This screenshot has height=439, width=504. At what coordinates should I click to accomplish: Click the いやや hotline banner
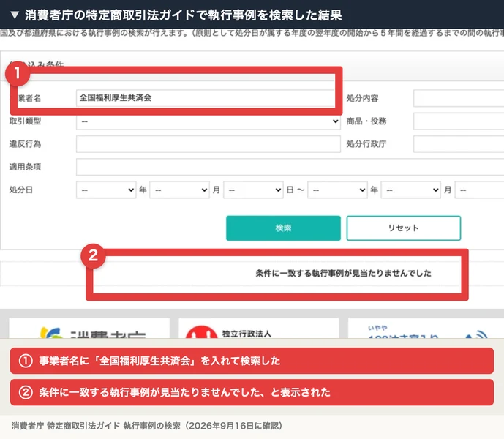coord(426,328)
